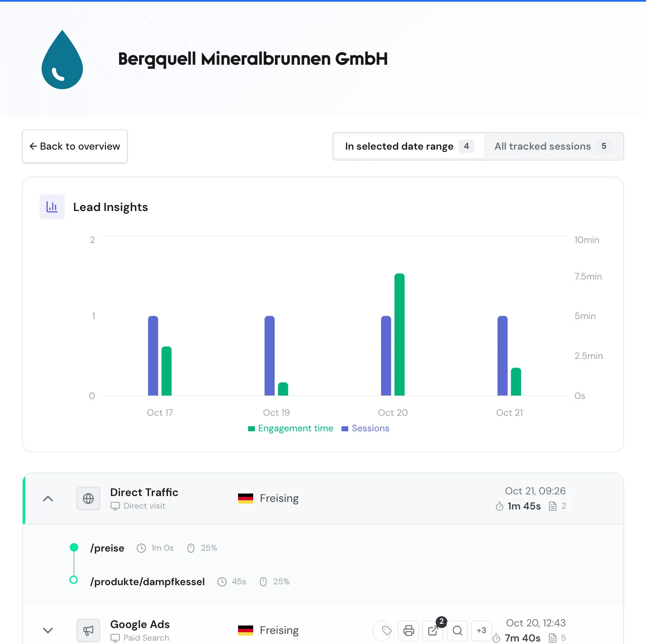
Task: Click the scroll-depth mouse icon next to /preise
Action: pyautogui.click(x=191, y=548)
